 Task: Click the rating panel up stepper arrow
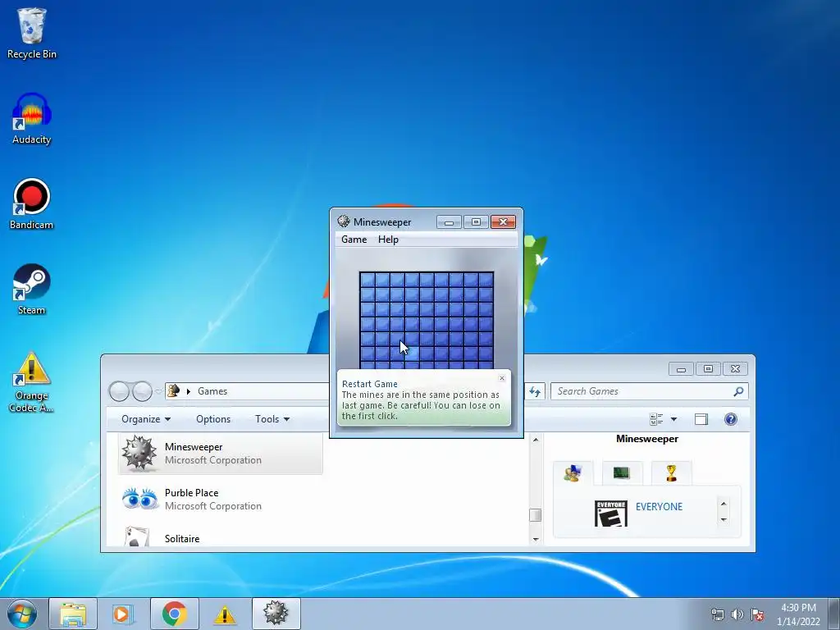point(724,504)
